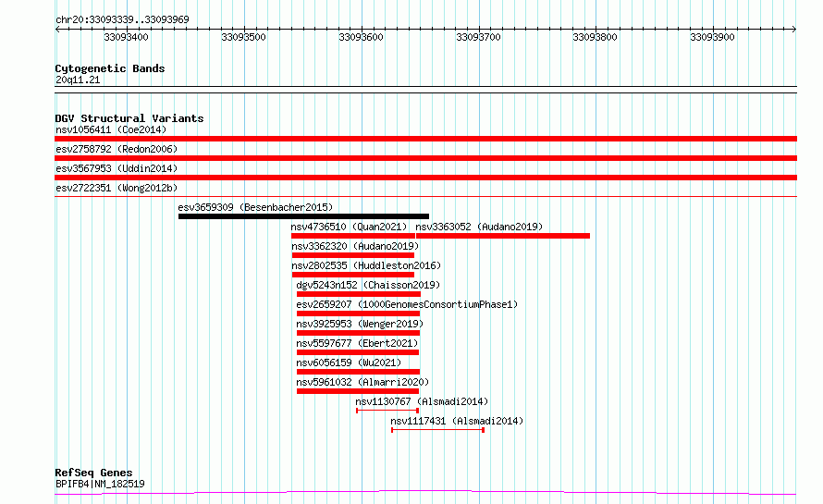Screen dimensions: 823x504
Task: Open nsv1117431 (Alsmadi2014) variant label
Action: [457, 421]
